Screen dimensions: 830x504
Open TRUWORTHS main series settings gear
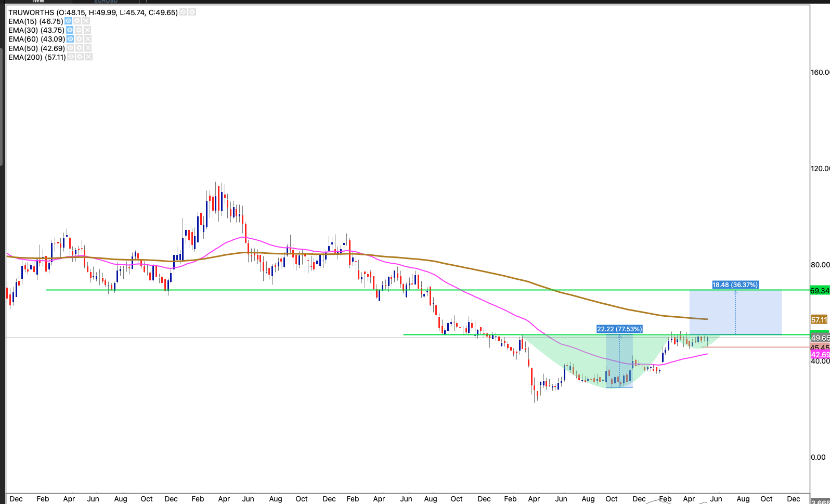tap(192, 12)
